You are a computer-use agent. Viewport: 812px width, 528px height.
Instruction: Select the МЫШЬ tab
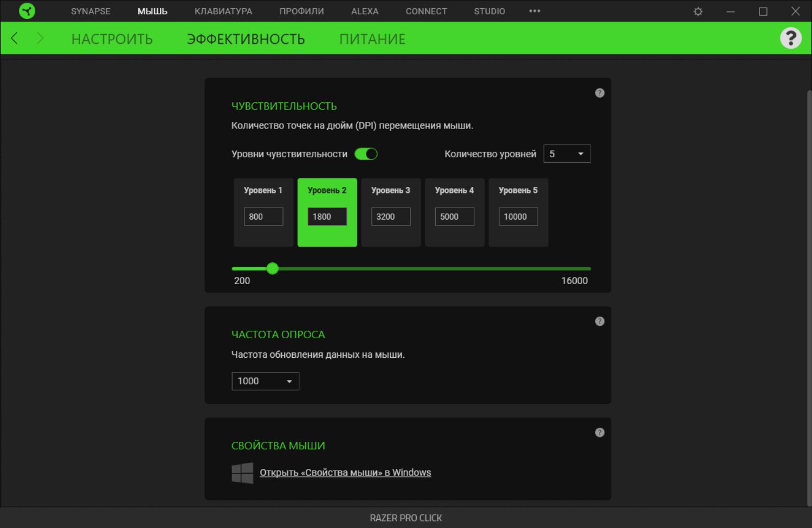pos(152,11)
